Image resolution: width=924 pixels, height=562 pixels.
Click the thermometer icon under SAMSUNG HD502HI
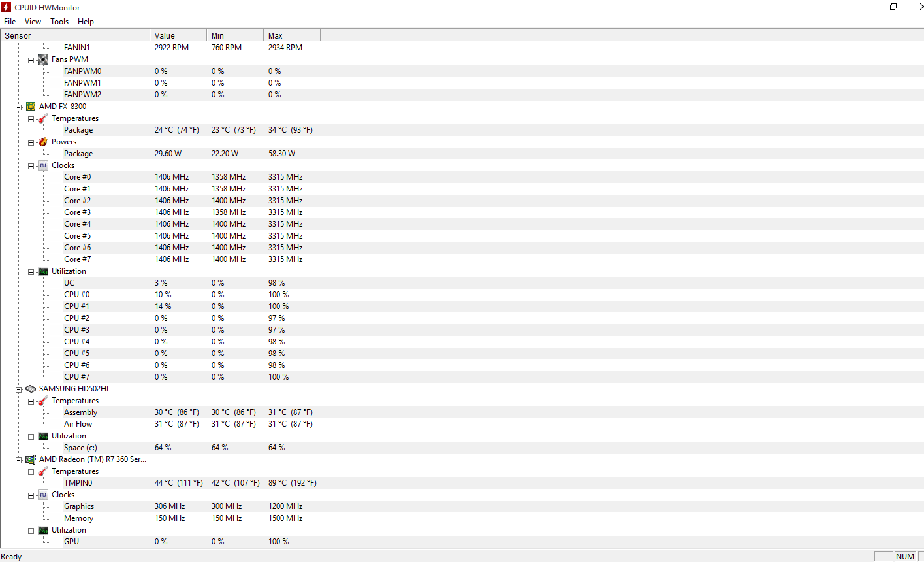click(43, 401)
